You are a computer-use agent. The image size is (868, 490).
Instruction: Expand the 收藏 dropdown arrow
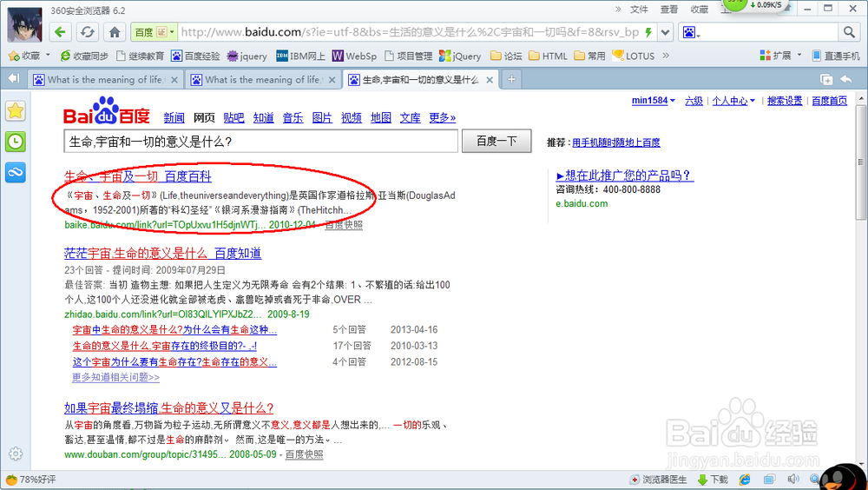coord(48,55)
